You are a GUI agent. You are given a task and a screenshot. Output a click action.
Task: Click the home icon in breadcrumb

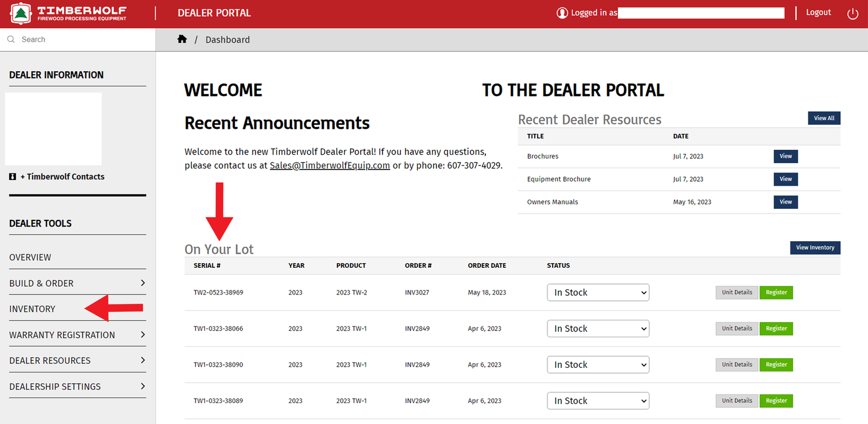click(x=182, y=39)
